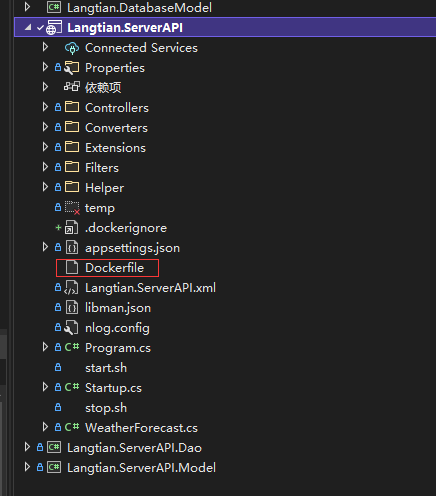Select the Langtian.ServerAPI project name
The image size is (436, 496).
125,28
